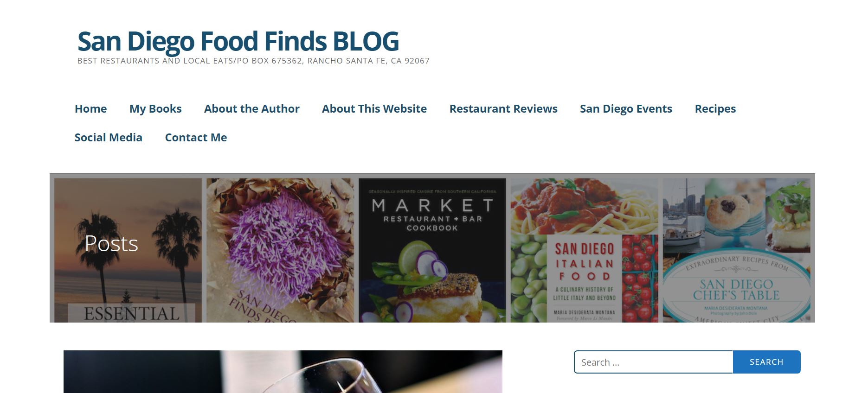Navigate to San Diego Events
Image resolution: width=868 pixels, height=393 pixels.
(626, 109)
